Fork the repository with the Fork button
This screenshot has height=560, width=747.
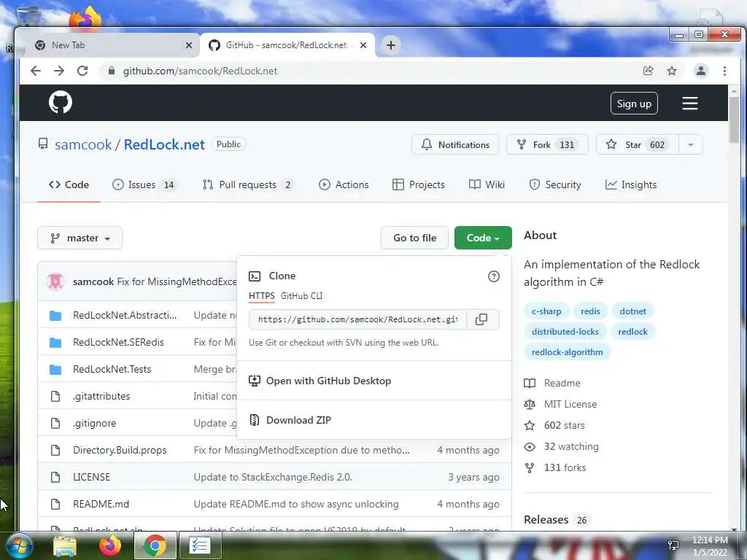(x=547, y=145)
